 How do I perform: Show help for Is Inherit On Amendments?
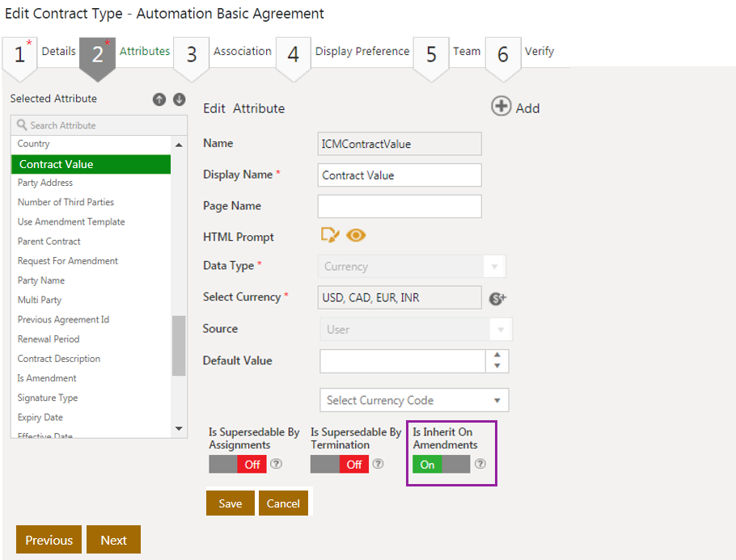pos(480,464)
